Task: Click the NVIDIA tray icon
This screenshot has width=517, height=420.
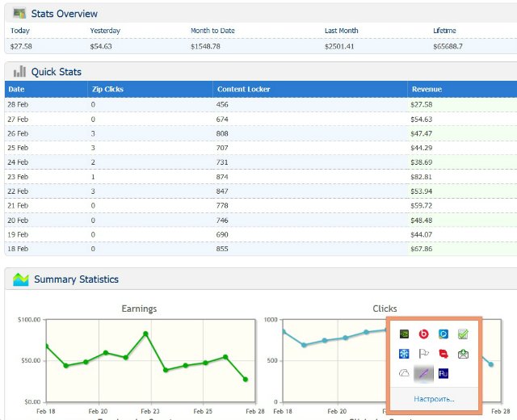Action: [404, 334]
